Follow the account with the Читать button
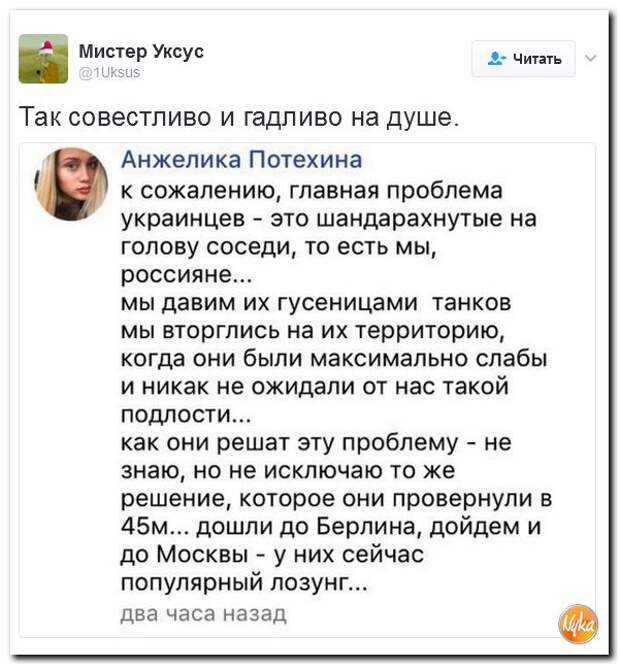 (x=524, y=59)
